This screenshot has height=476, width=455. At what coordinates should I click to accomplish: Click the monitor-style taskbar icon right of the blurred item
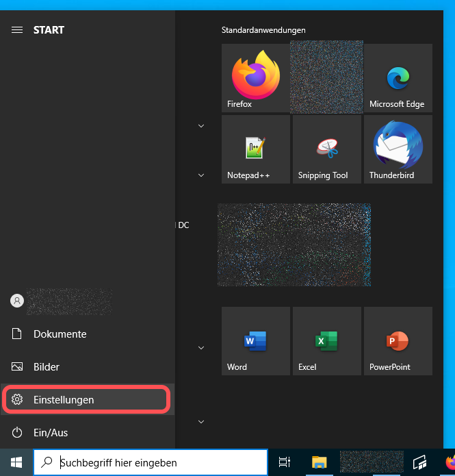click(x=420, y=462)
